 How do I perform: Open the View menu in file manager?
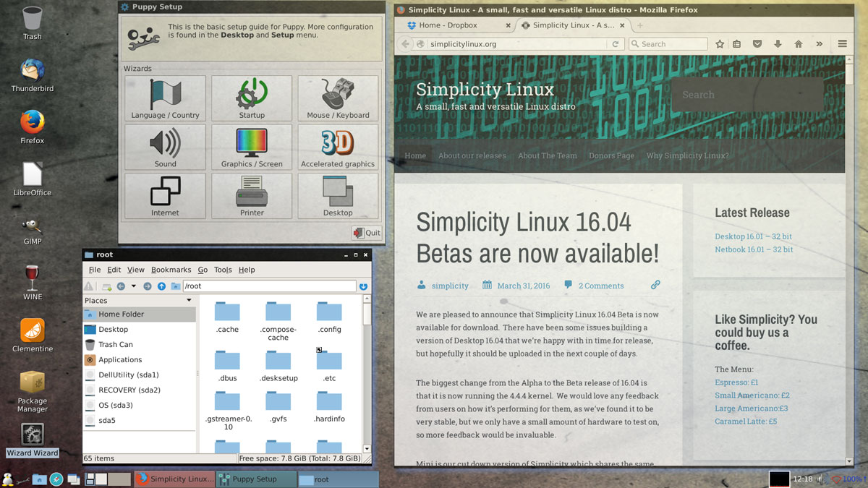point(136,270)
